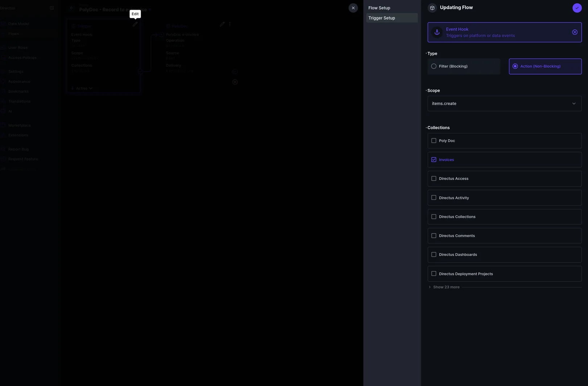Click the Scope field chevron arrow

point(574,104)
